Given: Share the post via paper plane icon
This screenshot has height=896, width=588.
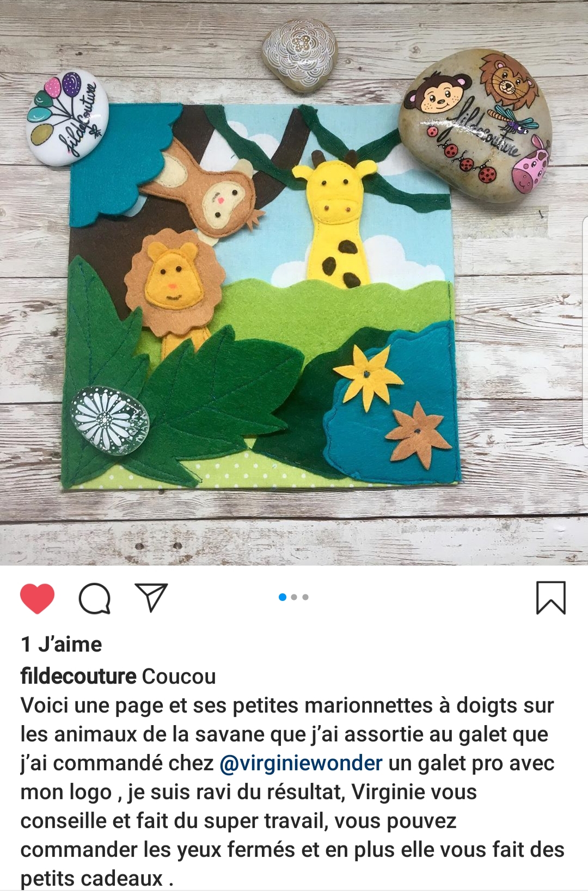Looking at the screenshot, I should 150,598.
